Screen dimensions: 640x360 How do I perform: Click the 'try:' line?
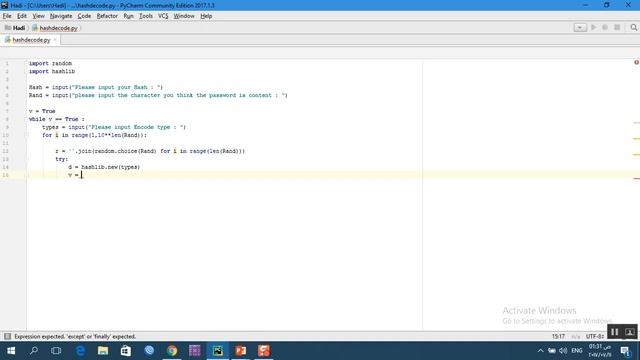click(x=62, y=159)
